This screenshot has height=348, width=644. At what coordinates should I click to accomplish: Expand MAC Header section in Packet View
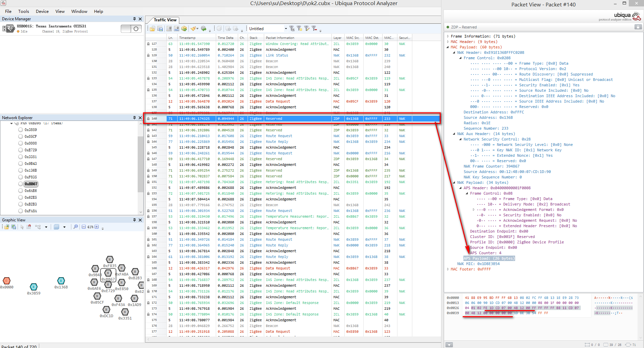tap(448, 42)
